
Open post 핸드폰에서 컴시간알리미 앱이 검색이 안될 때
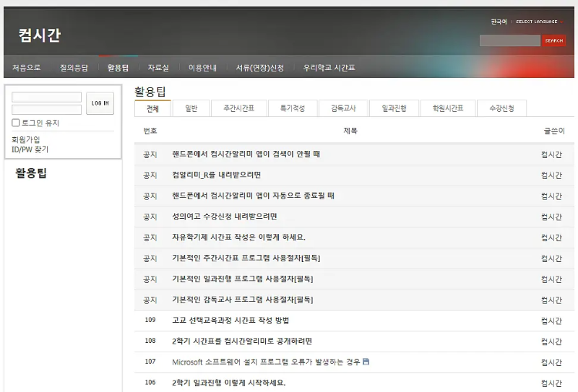[x=246, y=154]
